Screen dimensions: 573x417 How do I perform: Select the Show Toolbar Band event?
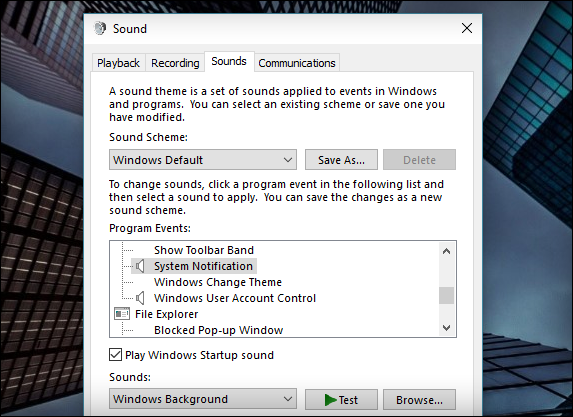coord(204,250)
